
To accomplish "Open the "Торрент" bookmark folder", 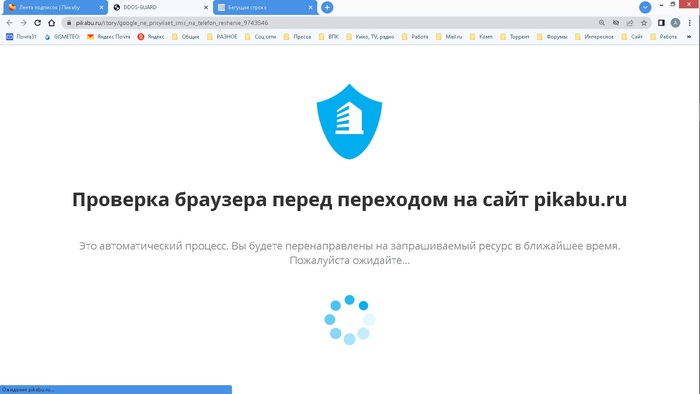I will click(515, 37).
